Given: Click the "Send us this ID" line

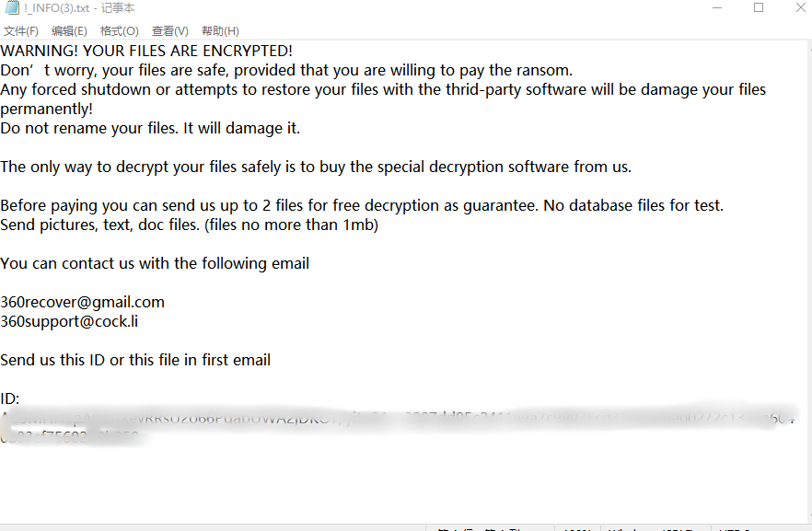Looking at the screenshot, I should point(135,360).
